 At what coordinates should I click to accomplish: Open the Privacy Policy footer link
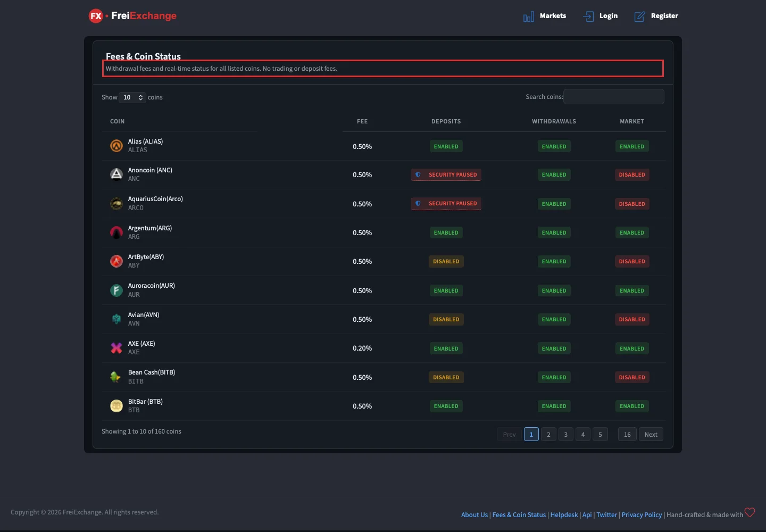coord(642,515)
